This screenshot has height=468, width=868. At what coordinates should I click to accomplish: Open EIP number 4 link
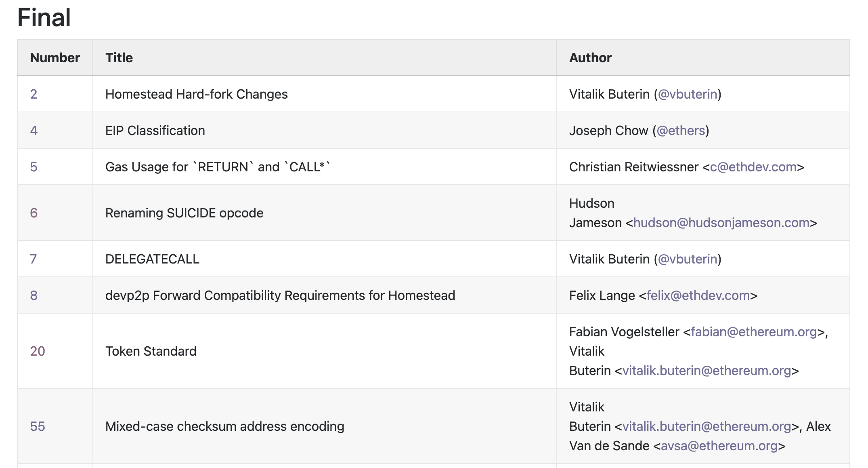(34, 131)
